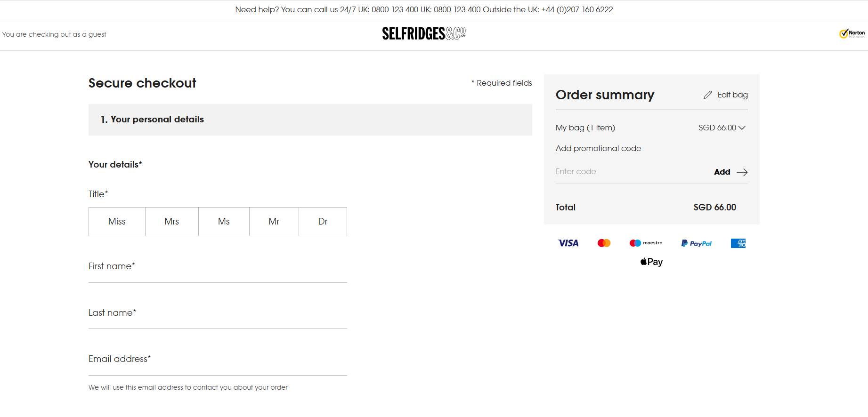The width and height of the screenshot is (868, 417).
Task: Choose Dr as the title
Action: point(323,222)
